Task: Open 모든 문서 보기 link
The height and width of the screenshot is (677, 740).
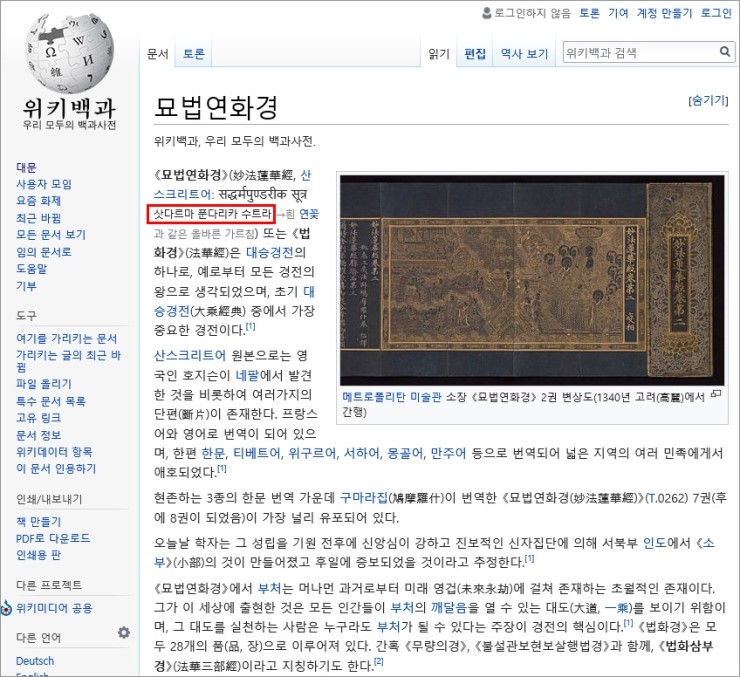Action: click(51, 234)
